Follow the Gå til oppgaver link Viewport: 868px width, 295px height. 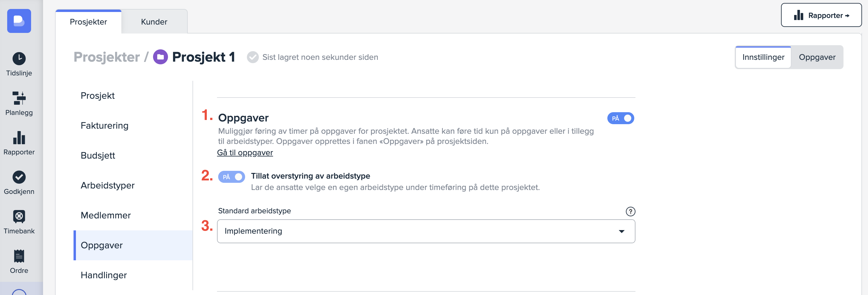(x=245, y=153)
